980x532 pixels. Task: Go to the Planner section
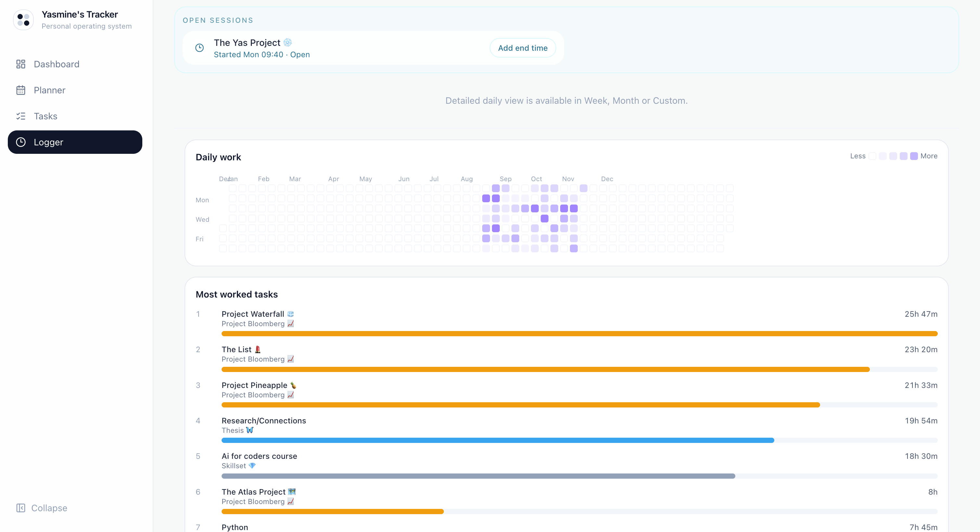tap(75, 90)
